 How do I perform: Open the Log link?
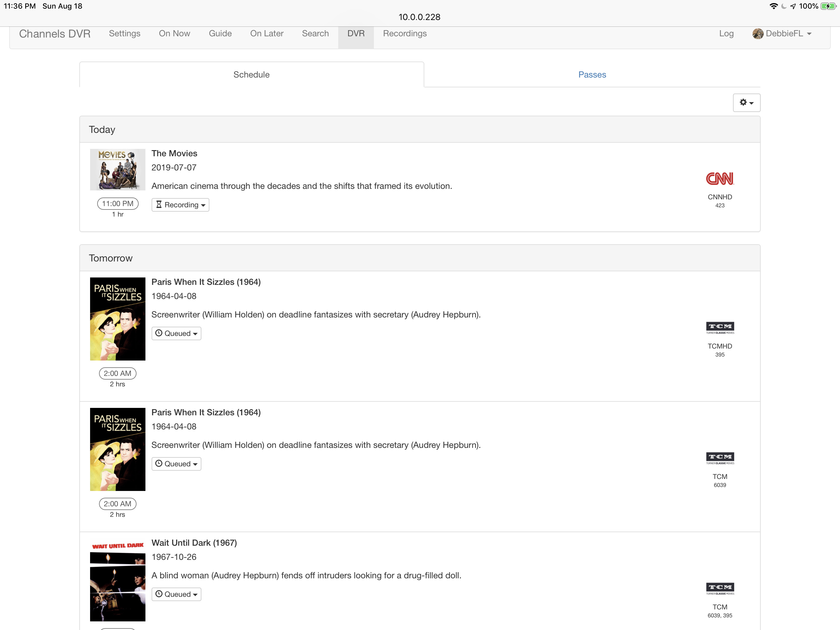click(726, 34)
